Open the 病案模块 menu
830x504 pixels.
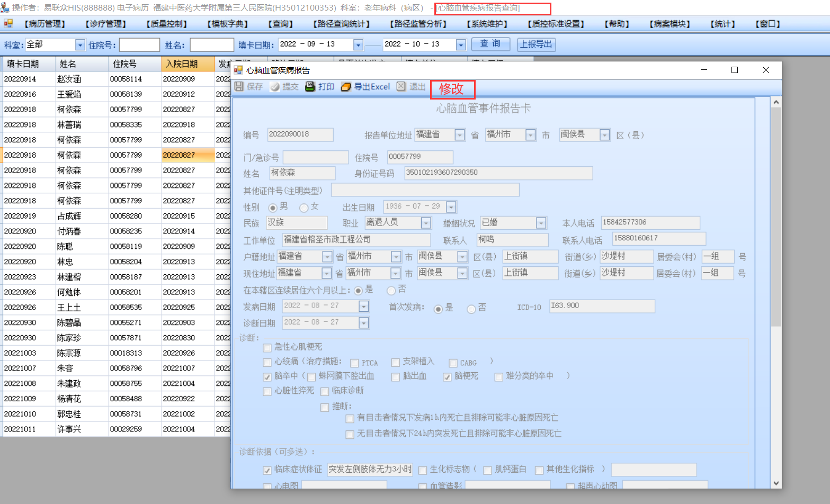(670, 24)
